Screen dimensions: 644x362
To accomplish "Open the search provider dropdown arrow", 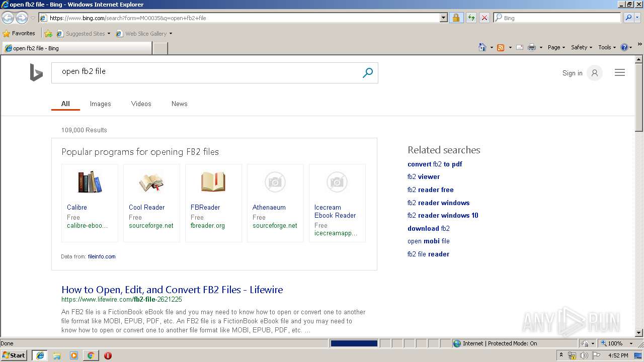I will click(637, 18).
